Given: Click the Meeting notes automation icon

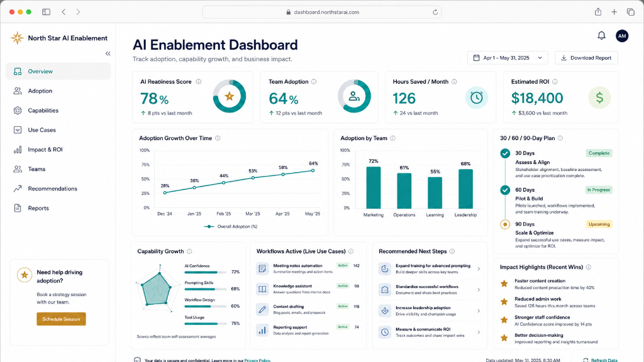Looking at the screenshot, I should [x=262, y=269].
